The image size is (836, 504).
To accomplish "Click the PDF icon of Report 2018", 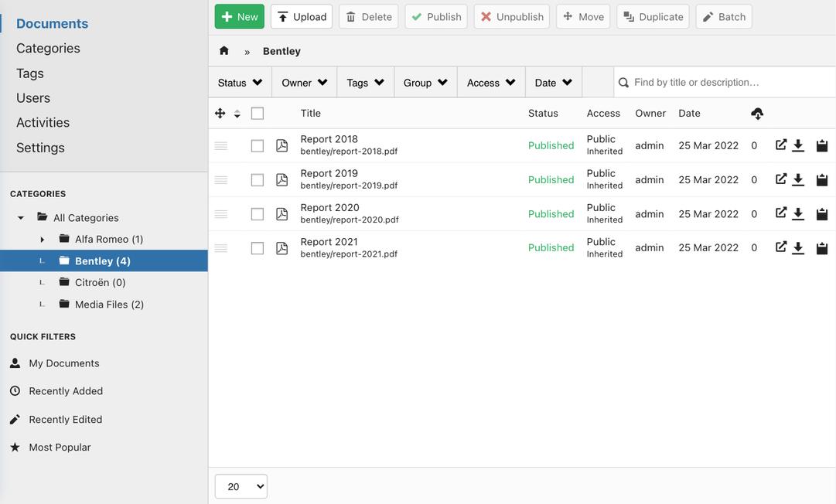I will tap(282, 145).
